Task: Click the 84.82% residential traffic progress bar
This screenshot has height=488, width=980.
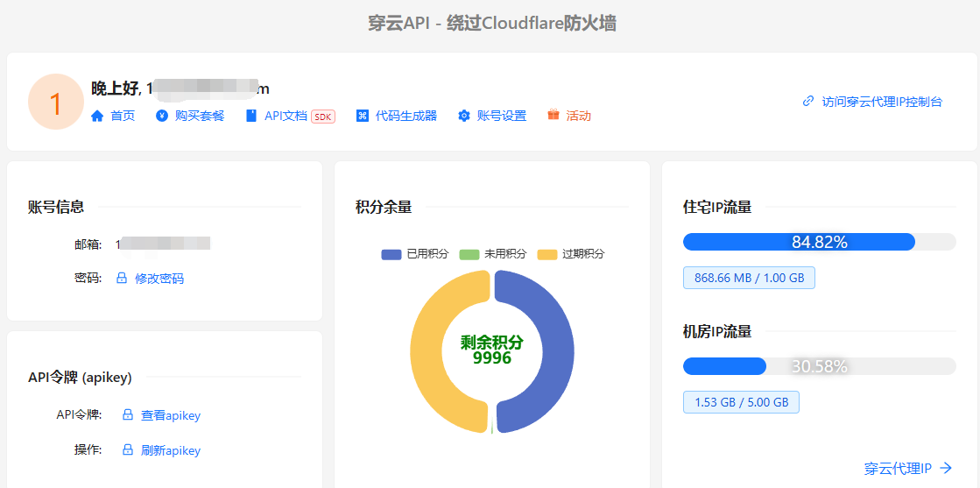Action: [x=820, y=242]
